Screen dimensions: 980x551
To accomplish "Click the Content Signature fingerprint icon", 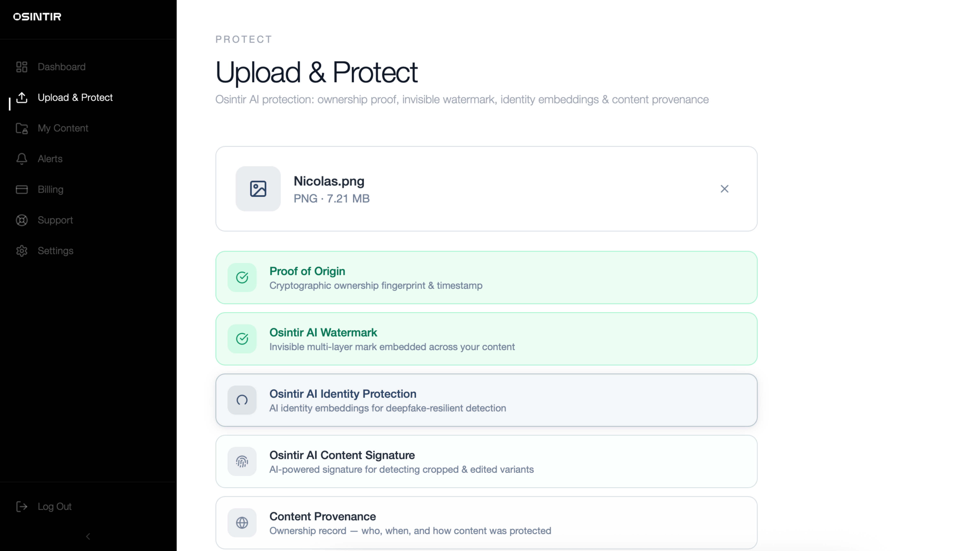I will [x=242, y=462].
